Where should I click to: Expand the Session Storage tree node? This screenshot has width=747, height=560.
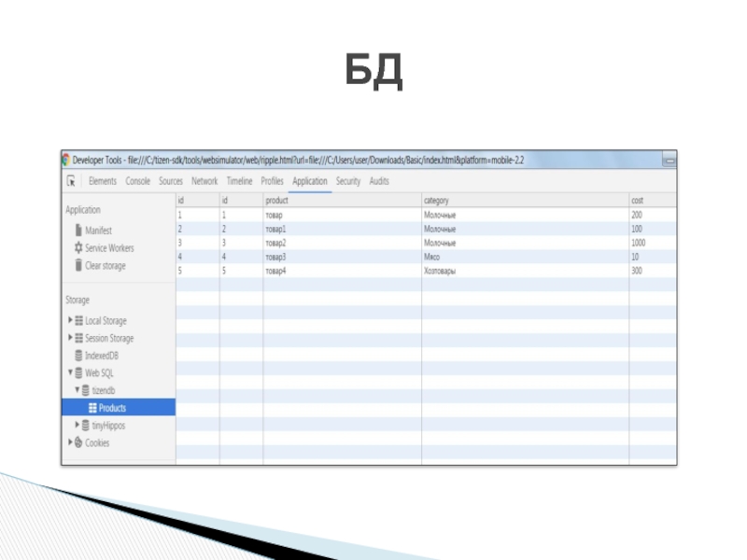point(71,338)
